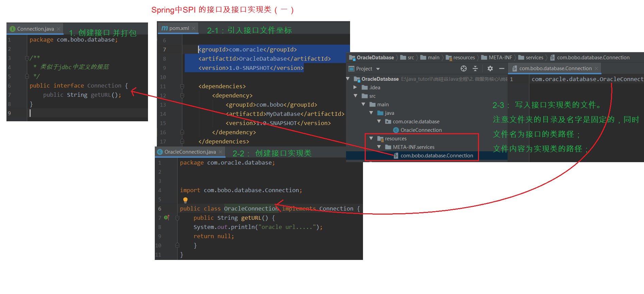Viewport: 644px width, 294px height.
Task: Collapse the java folder in project tree
Action: click(371, 113)
